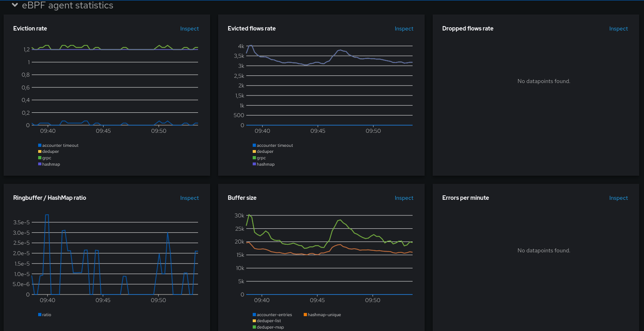Screen dimensions: 644x331
Task: Click the 3,5k y-axis label on Evicted flows chart
Action: point(239,56)
